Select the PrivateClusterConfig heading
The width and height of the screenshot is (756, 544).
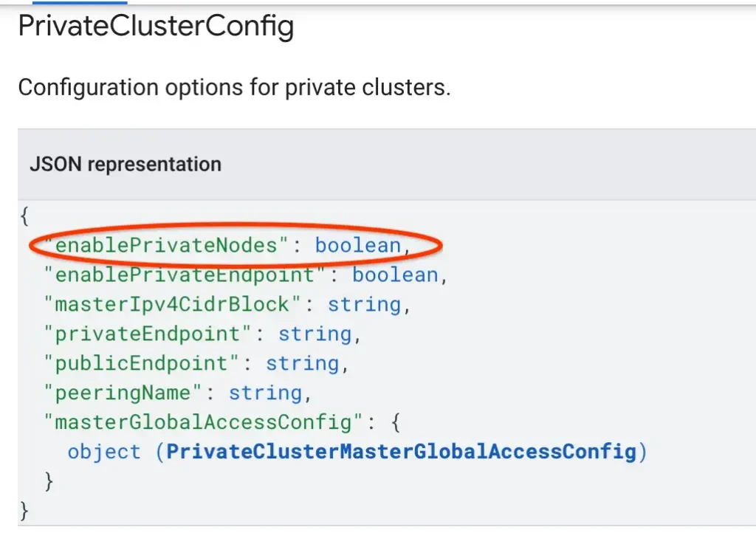pyautogui.click(x=157, y=26)
